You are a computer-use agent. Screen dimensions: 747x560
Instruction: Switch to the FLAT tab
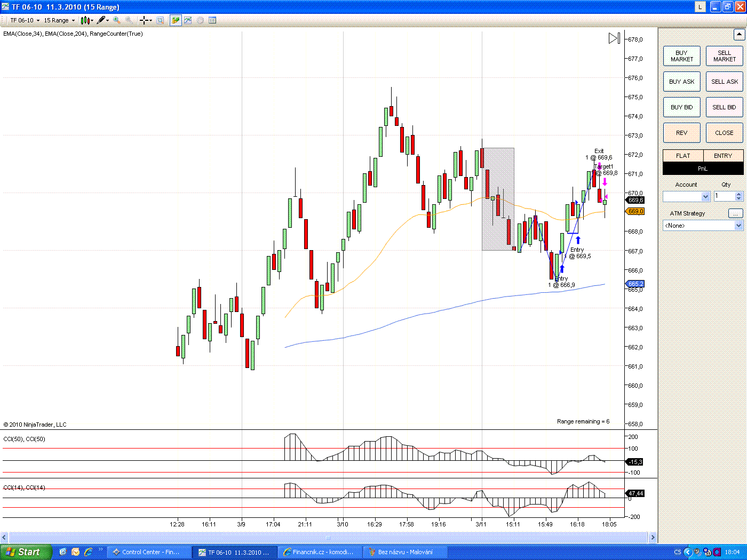click(x=683, y=156)
